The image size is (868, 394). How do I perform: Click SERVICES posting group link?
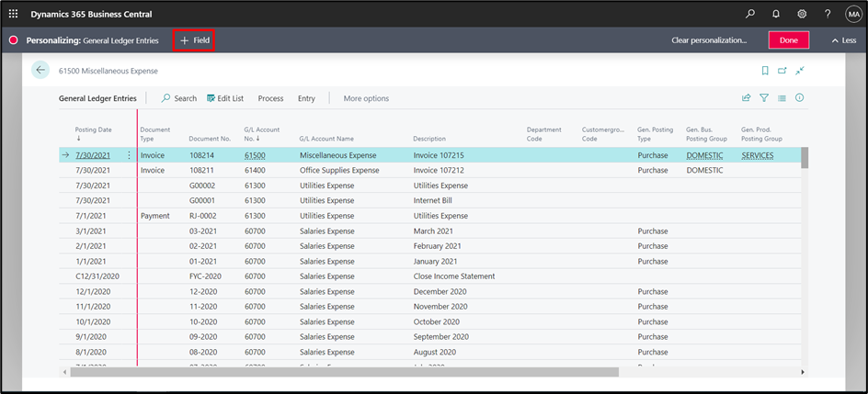[758, 155]
